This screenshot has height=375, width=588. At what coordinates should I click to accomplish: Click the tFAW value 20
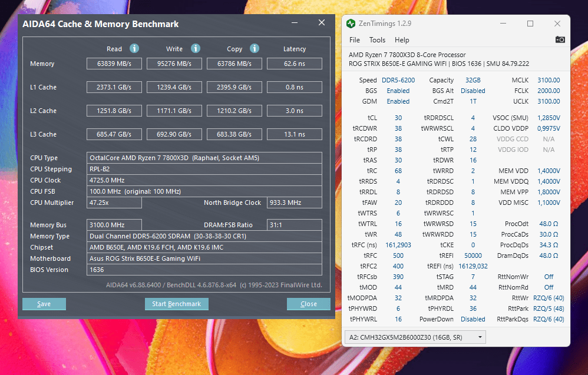[x=398, y=203]
